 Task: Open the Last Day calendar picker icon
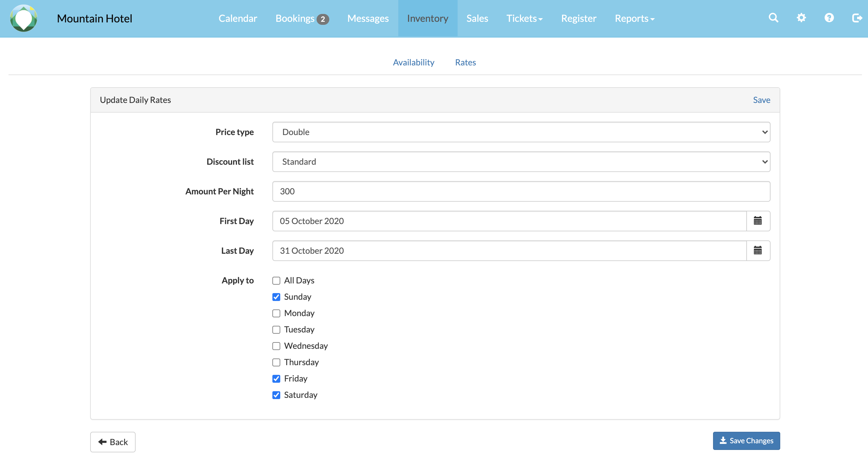758,251
